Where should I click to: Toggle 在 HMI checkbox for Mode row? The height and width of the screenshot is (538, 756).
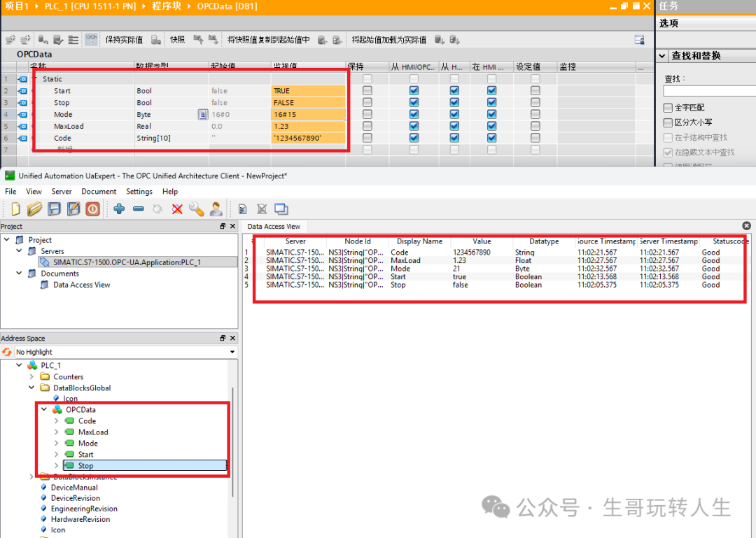tap(491, 114)
